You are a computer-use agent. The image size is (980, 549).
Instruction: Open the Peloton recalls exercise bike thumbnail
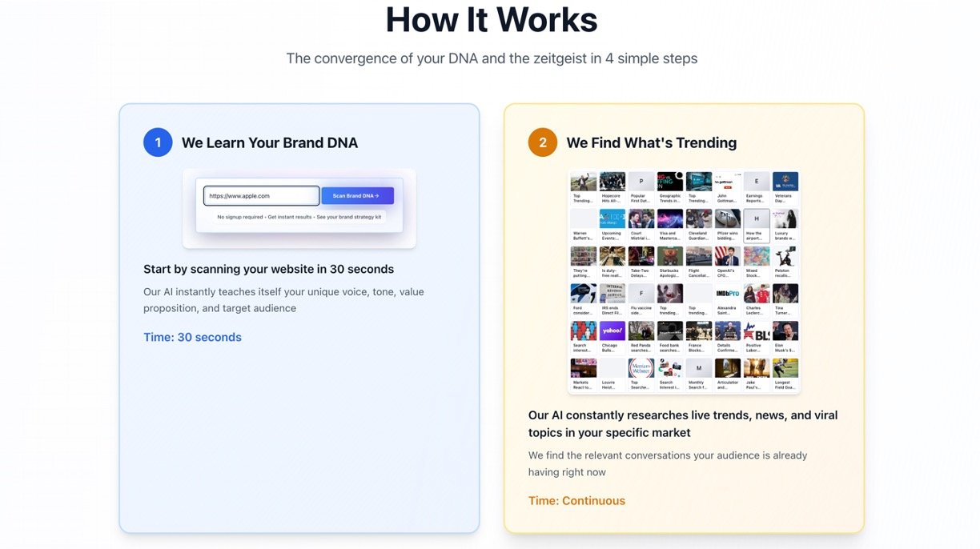[x=785, y=256]
